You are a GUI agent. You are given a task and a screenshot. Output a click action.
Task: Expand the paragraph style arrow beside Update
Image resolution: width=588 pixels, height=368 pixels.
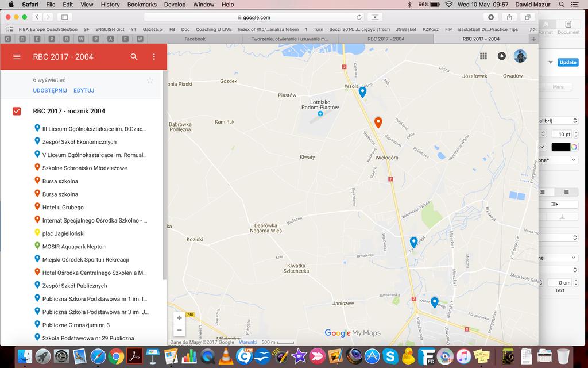pyautogui.click(x=551, y=62)
